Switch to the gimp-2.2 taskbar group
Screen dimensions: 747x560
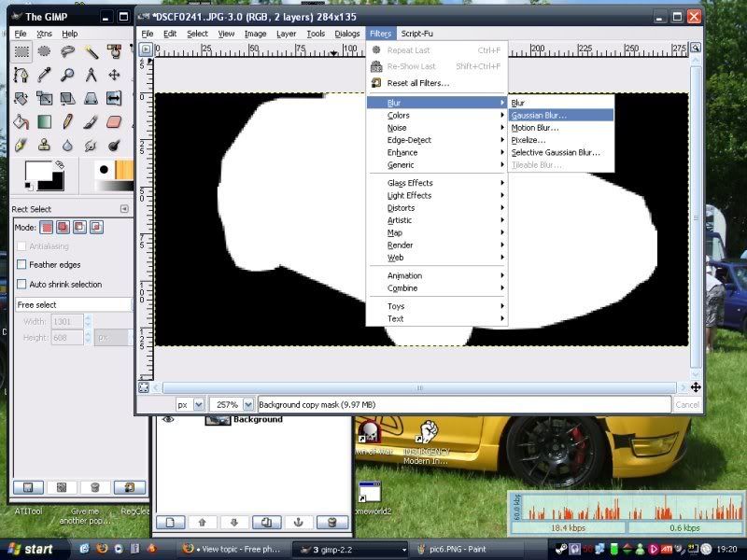[351, 549]
